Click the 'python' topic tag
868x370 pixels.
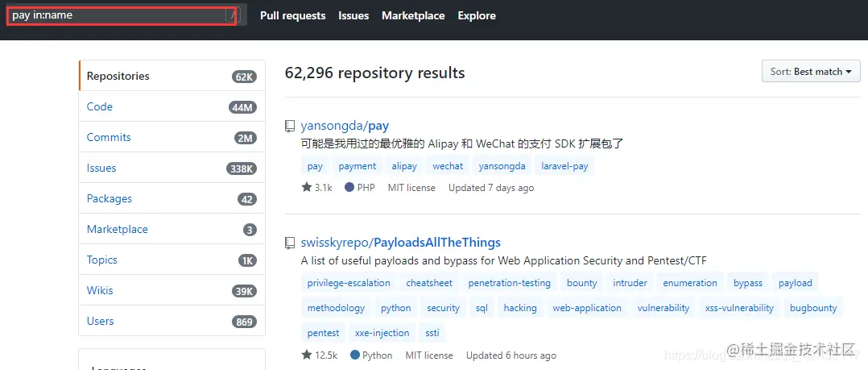point(396,308)
